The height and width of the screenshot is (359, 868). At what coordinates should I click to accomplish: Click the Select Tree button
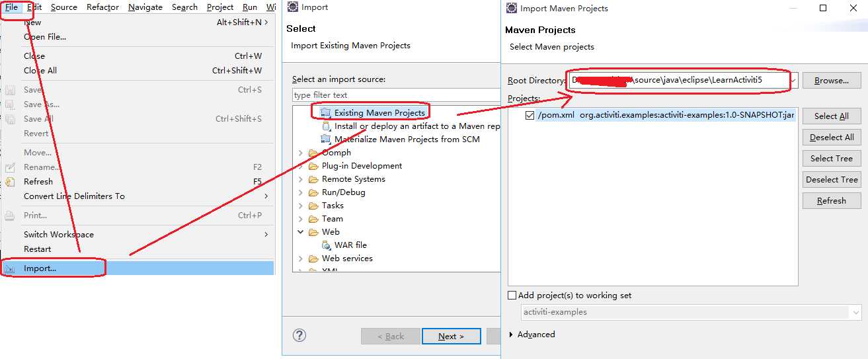(831, 158)
